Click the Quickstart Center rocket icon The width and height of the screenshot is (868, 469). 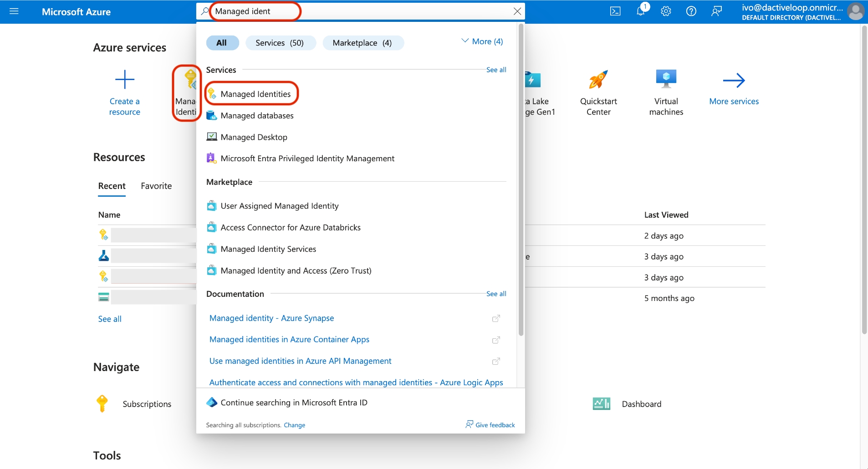[x=598, y=80]
